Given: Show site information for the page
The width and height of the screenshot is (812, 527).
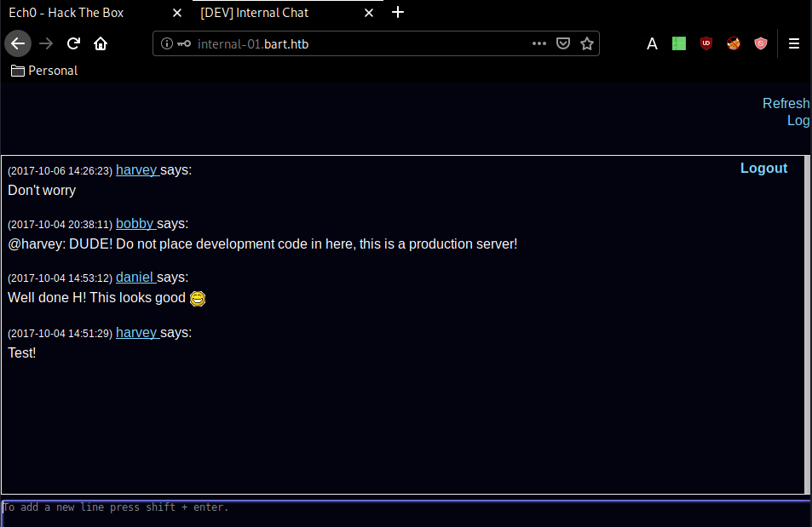Looking at the screenshot, I should pyautogui.click(x=167, y=43).
